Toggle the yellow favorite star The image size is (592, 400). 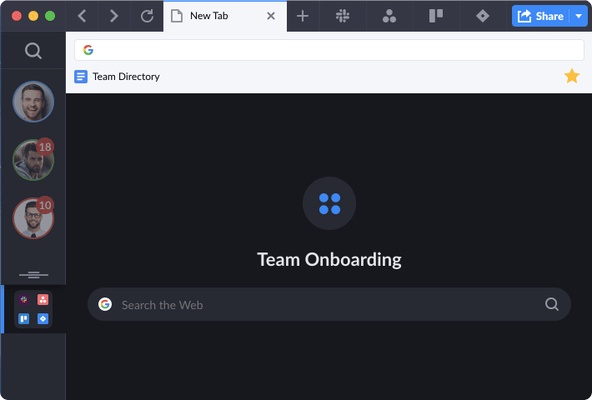point(572,76)
